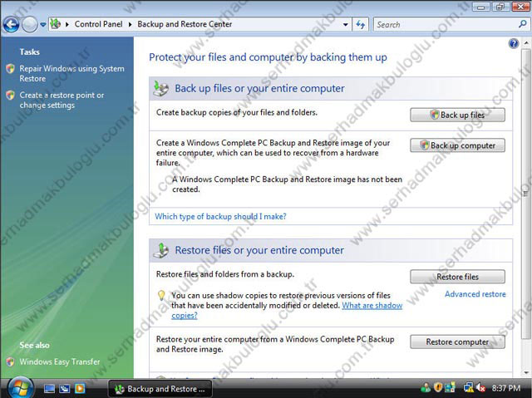Click the 'Tasks' heading text
The height and width of the screenshot is (398, 532).
[x=30, y=52]
